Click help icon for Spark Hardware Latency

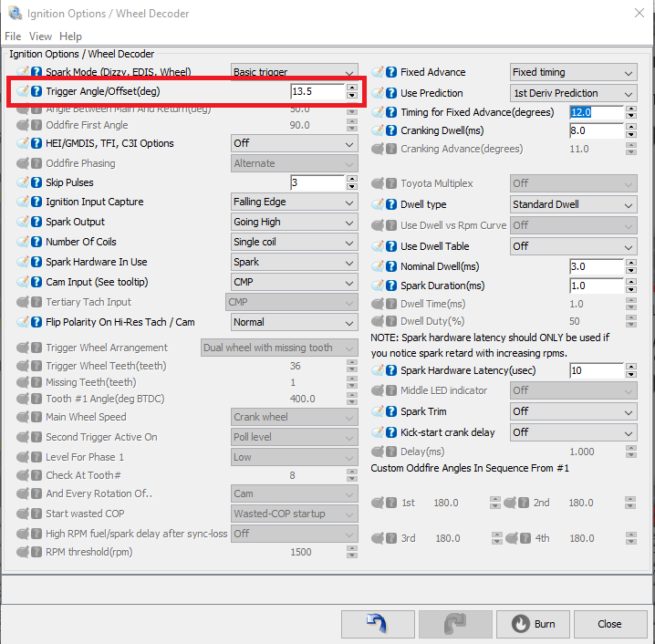coord(391,370)
